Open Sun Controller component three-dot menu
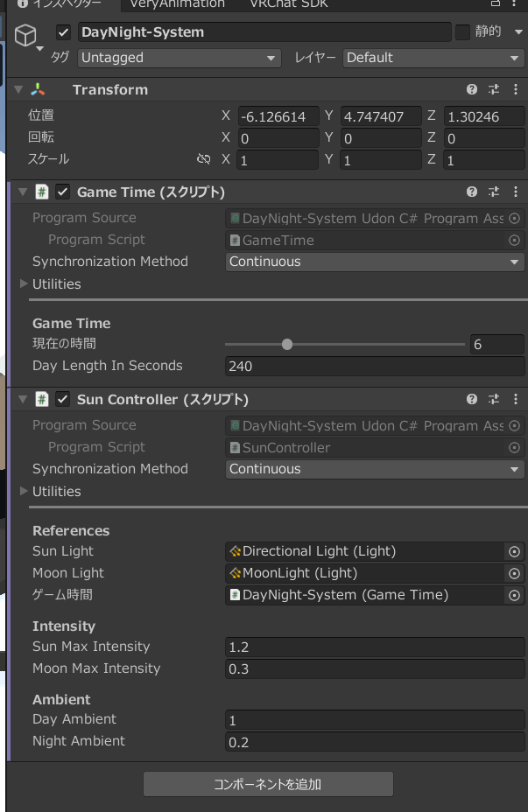 [x=515, y=400]
